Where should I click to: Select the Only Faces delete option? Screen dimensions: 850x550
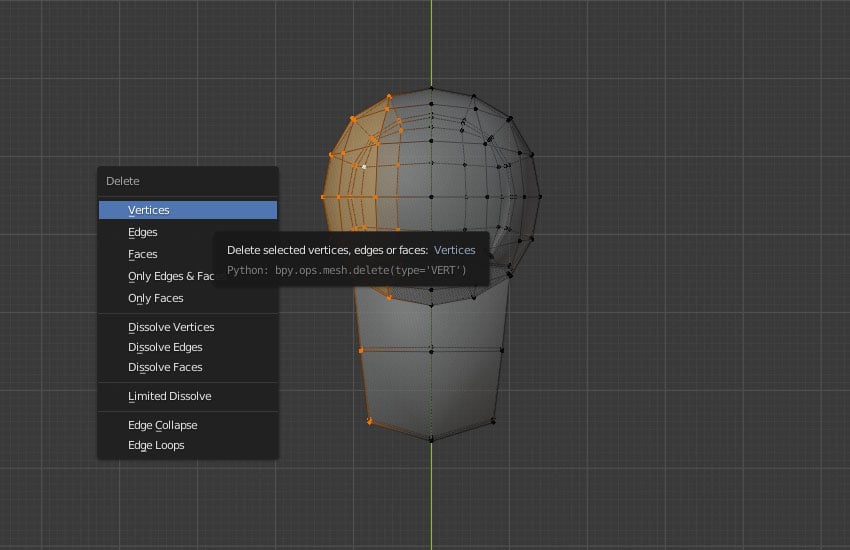(155, 298)
